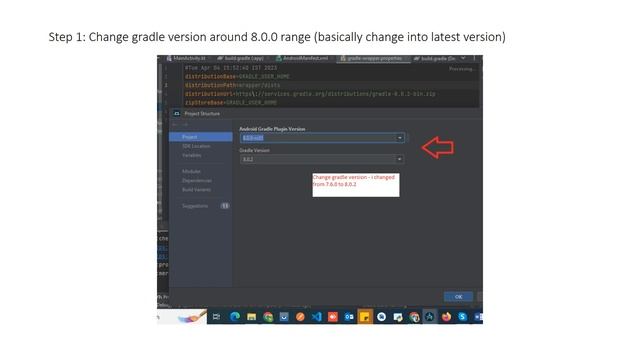The image size is (640, 360).
Task: Expand the Gradle Version dropdown arrow
Action: [400, 159]
